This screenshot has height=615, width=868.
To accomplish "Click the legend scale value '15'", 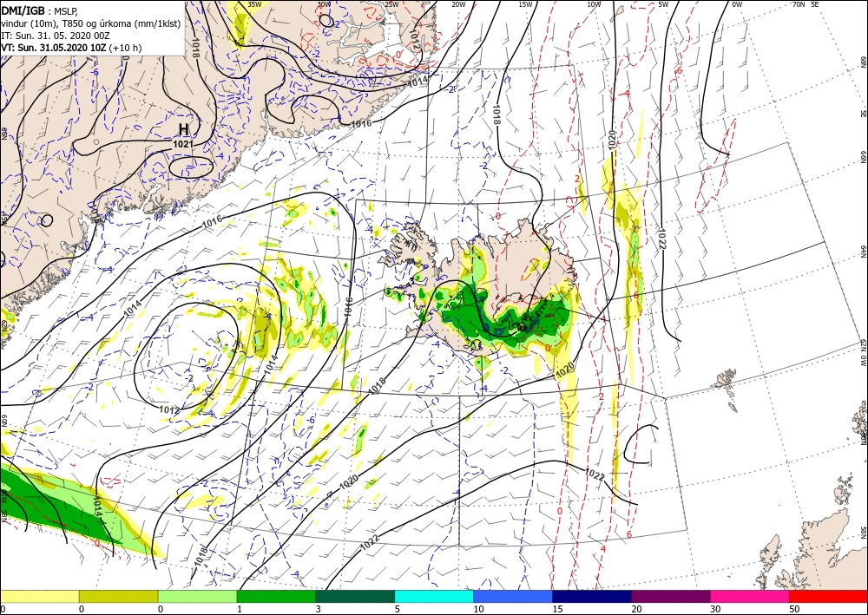I will tap(557, 609).
